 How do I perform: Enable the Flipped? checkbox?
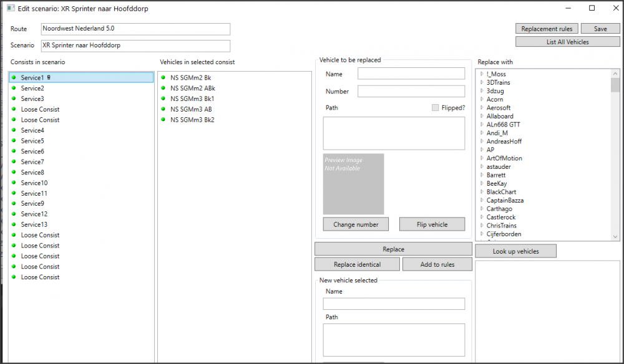pyautogui.click(x=436, y=108)
